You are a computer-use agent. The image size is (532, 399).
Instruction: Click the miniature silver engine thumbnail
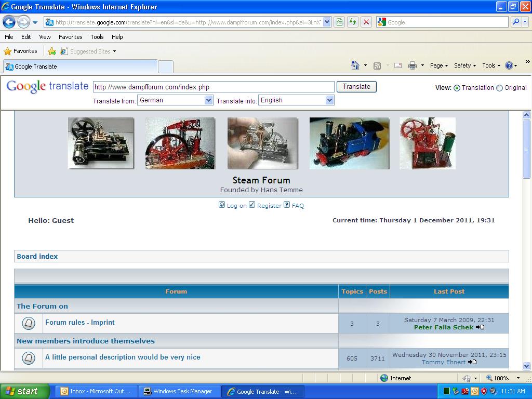[x=262, y=143]
